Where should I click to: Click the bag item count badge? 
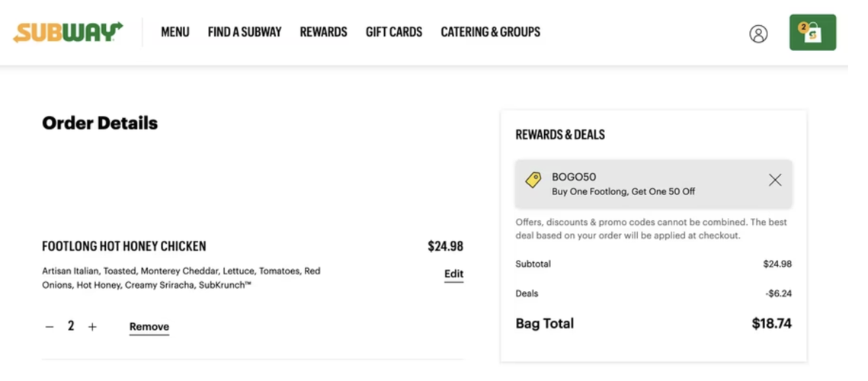pos(802,27)
